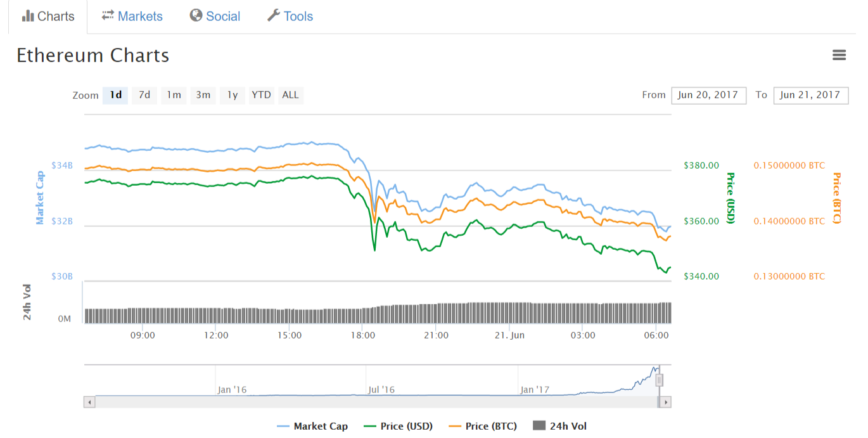This screenshot has height=438, width=868.
Task: Select the 1m zoom range
Action: [174, 95]
